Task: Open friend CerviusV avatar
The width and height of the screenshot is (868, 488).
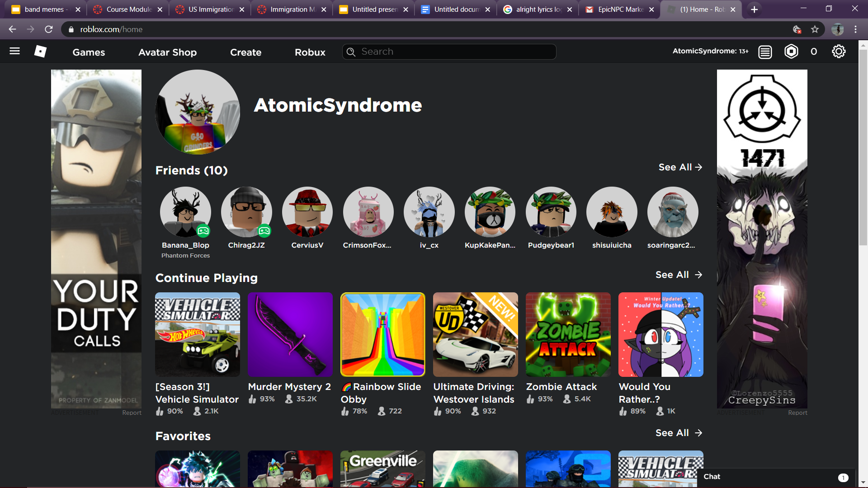Action: [307, 212]
